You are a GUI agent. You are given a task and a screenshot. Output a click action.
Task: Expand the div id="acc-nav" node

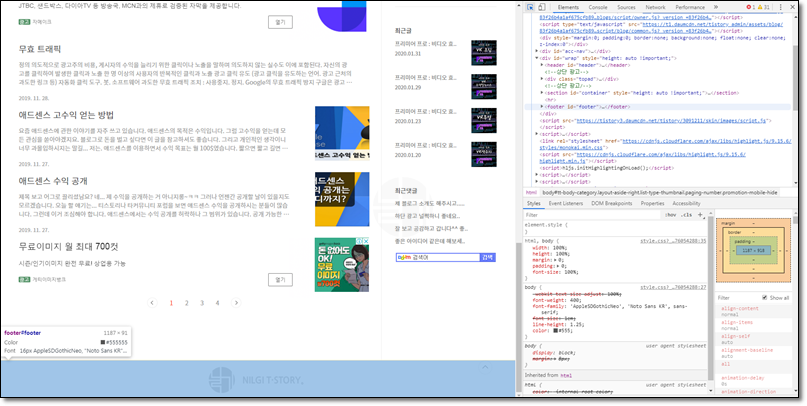(x=537, y=51)
